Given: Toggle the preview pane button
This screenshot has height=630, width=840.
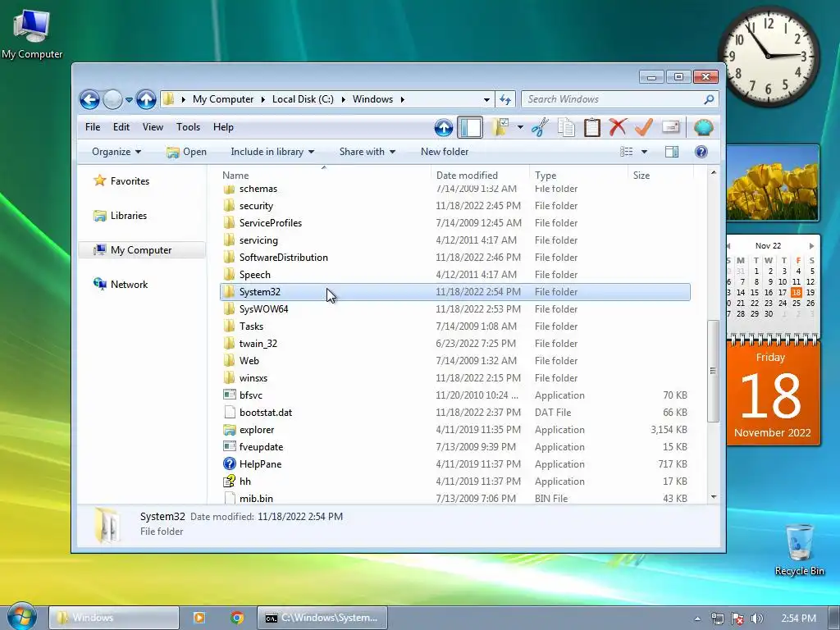Looking at the screenshot, I should point(672,152).
